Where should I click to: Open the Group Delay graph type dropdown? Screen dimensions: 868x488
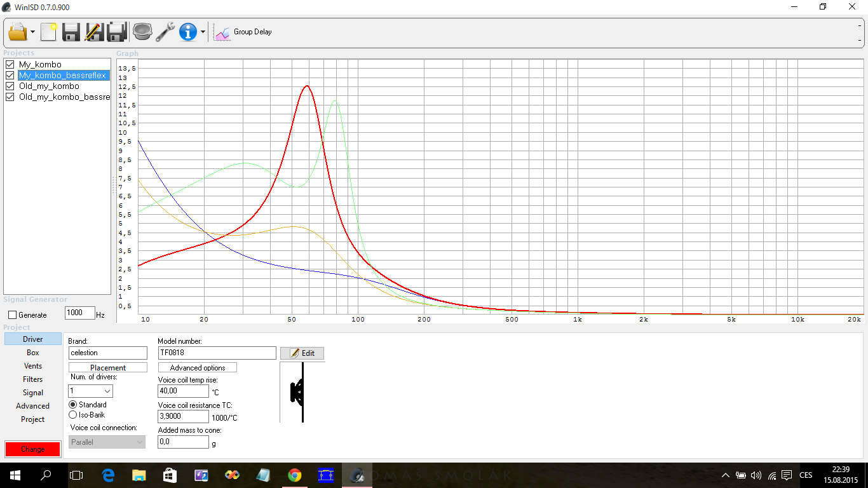(x=245, y=32)
